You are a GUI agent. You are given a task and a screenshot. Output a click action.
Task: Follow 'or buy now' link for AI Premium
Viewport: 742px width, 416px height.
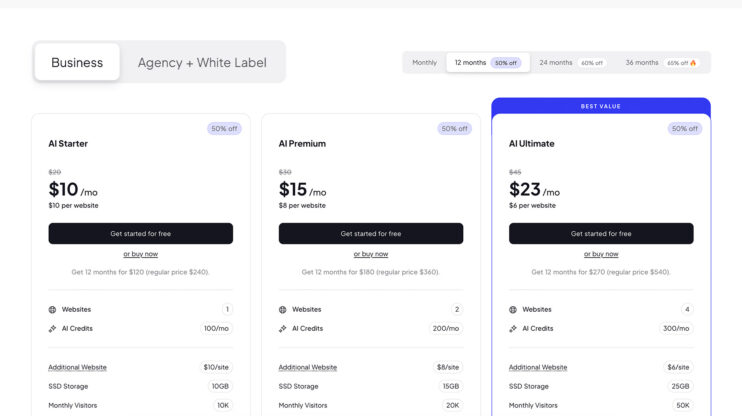click(371, 254)
